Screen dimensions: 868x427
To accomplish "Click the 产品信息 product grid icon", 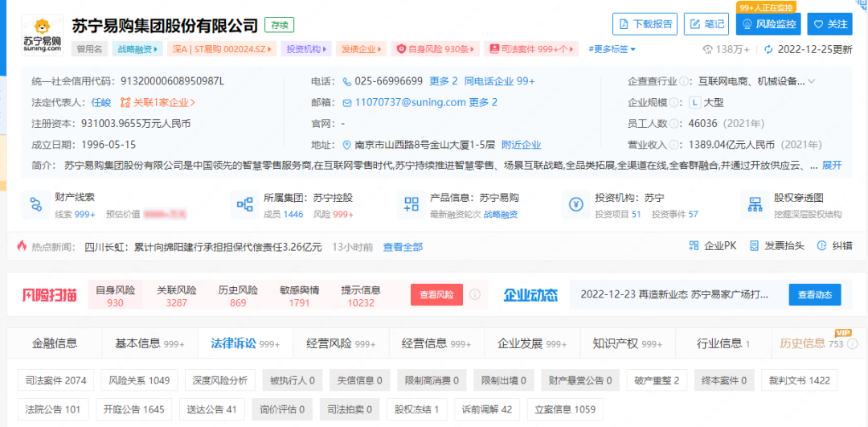I will pos(411,205).
